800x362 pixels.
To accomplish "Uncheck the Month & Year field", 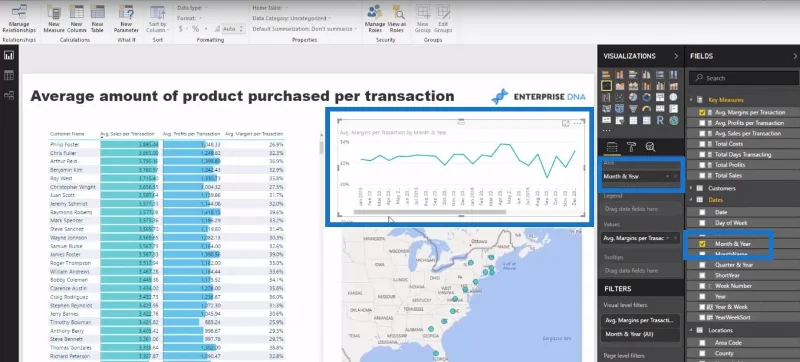I will coord(702,244).
